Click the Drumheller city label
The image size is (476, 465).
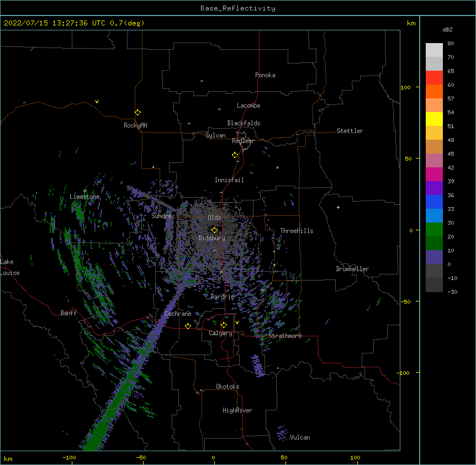[x=352, y=269]
